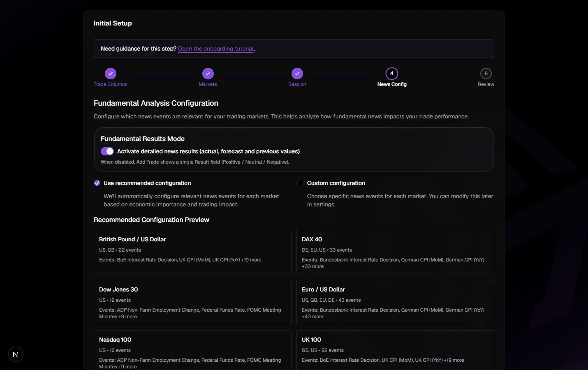The width and height of the screenshot is (588, 370).
Task: Click UK 100 events list ending '+19 more'
Action: (383, 360)
